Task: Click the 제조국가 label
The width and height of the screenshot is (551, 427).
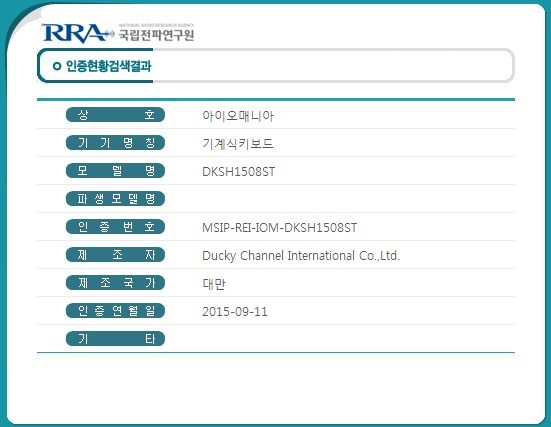Action: click(115, 283)
